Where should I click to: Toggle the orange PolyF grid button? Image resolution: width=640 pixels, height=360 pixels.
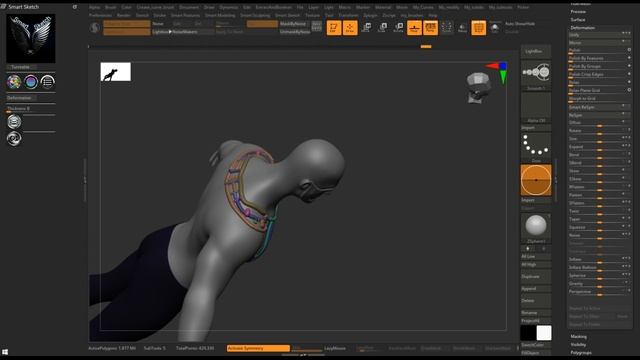point(478,28)
